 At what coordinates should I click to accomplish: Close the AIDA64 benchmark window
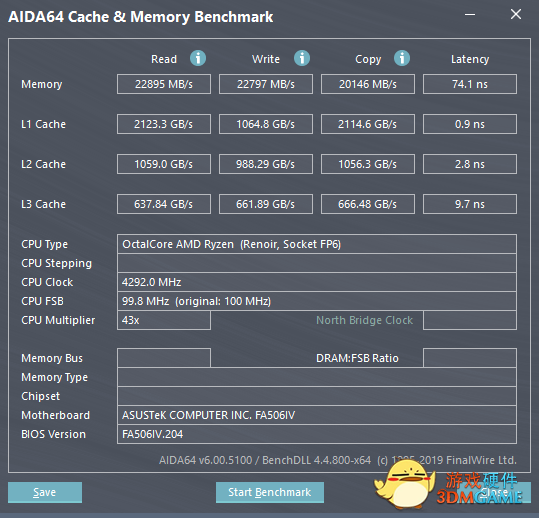click(x=516, y=14)
